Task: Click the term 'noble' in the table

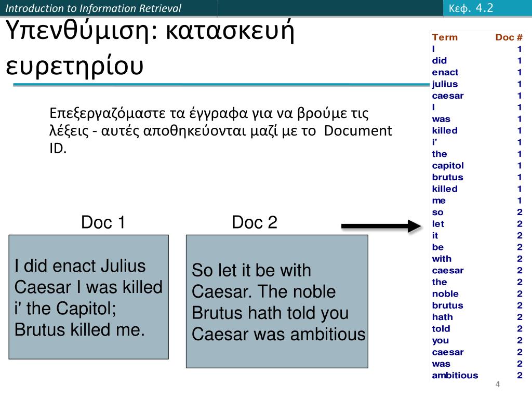Action: [x=445, y=294]
